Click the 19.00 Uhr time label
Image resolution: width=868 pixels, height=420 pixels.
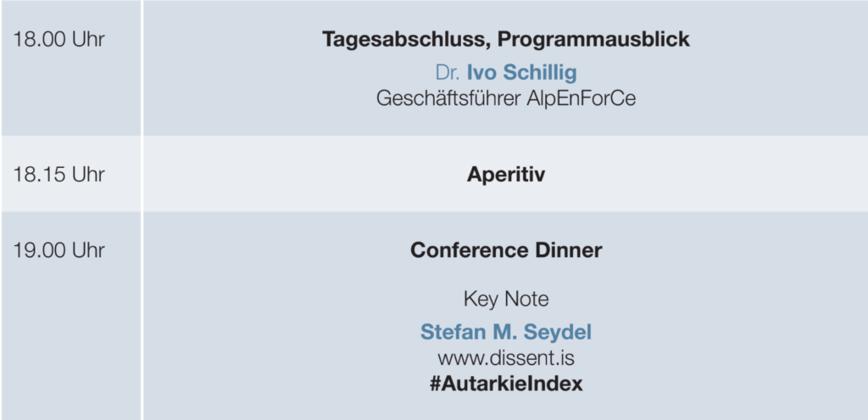[59, 250]
